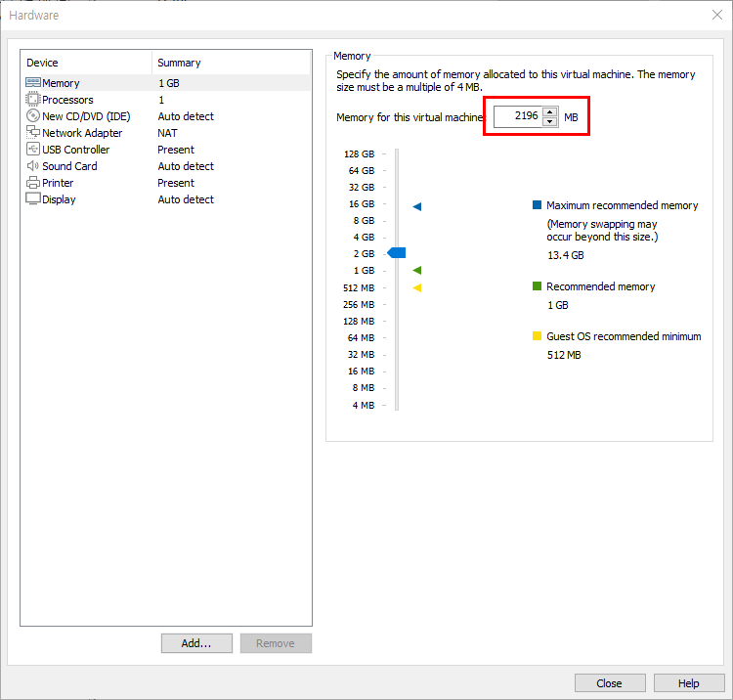Click the 32 GB scale label
The width and height of the screenshot is (733, 700).
click(362, 187)
